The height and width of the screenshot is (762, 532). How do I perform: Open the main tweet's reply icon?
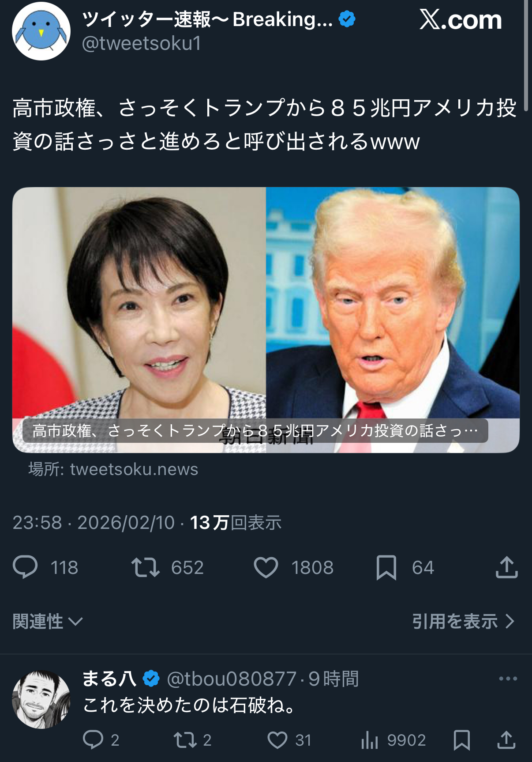[25, 567]
